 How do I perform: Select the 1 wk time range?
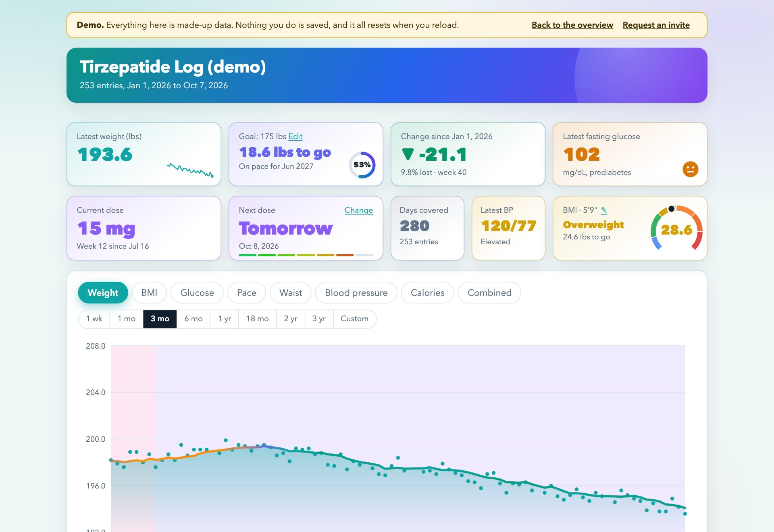(x=94, y=319)
